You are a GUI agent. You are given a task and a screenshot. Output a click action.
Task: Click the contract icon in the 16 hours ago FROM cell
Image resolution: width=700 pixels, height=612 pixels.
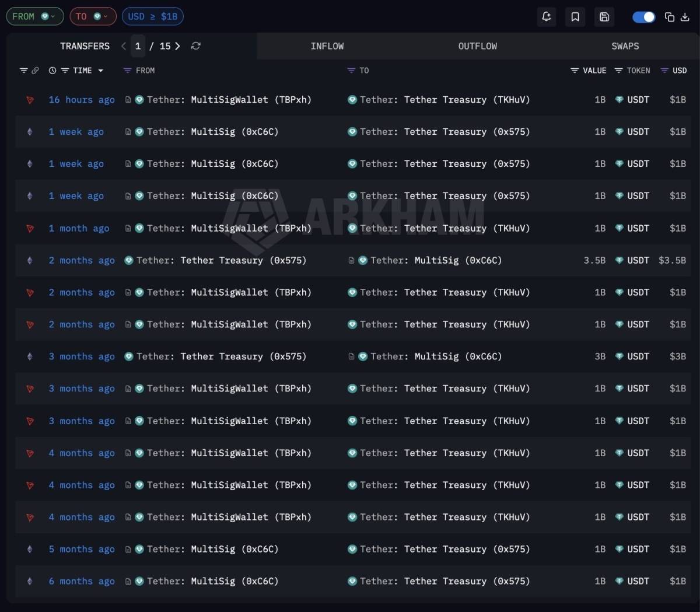128,100
